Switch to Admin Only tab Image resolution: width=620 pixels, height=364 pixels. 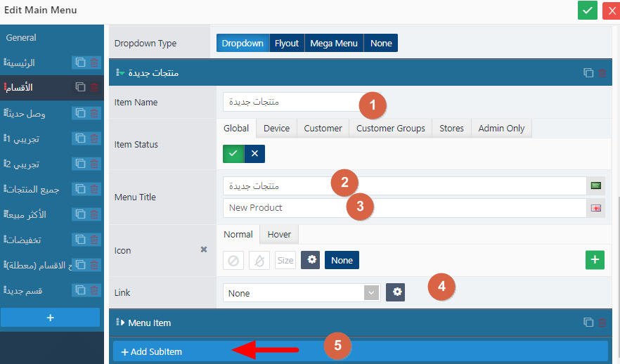501,129
